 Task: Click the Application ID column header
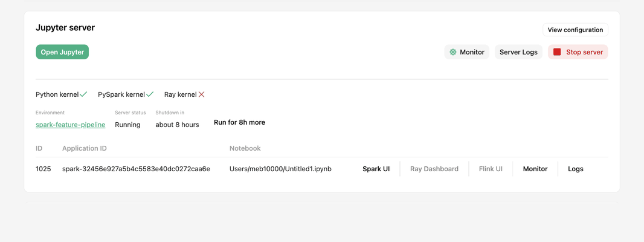85,148
